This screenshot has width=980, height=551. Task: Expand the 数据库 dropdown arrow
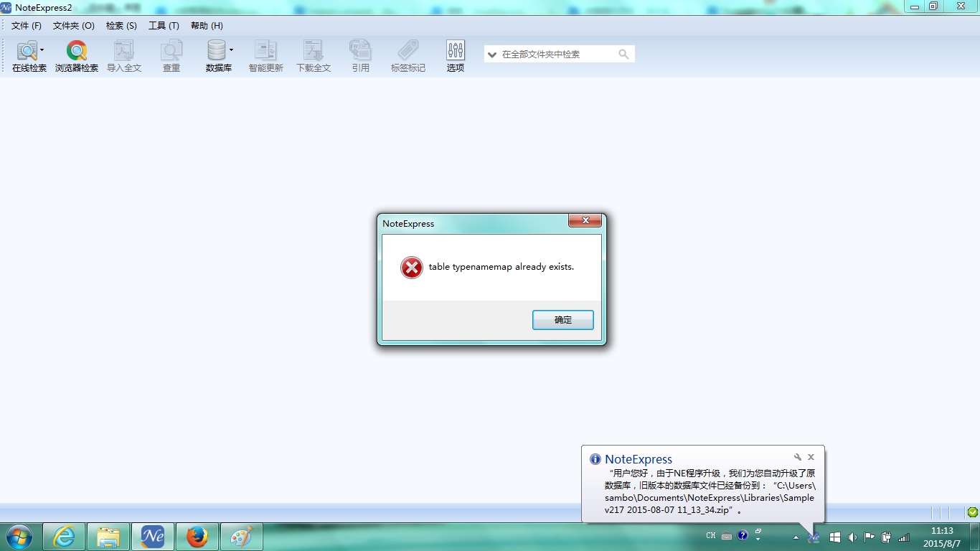click(x=231, y=50)
